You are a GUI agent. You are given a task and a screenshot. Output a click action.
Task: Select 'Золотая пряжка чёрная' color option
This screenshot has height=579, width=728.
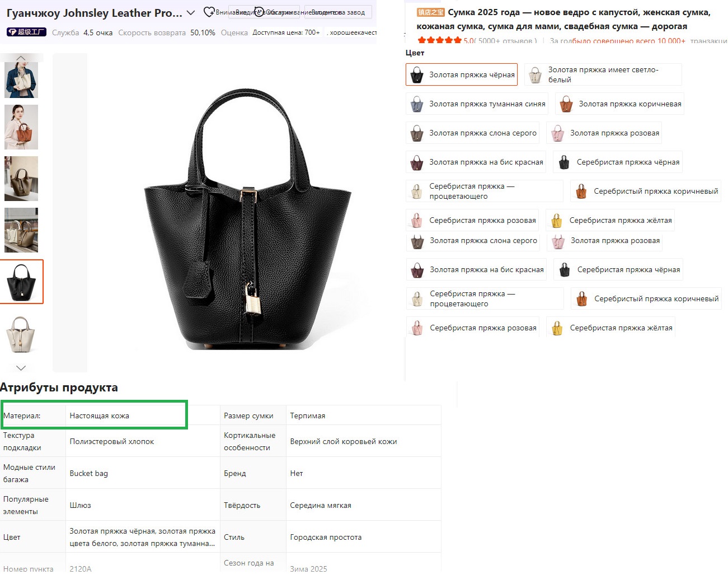(462, 74)
